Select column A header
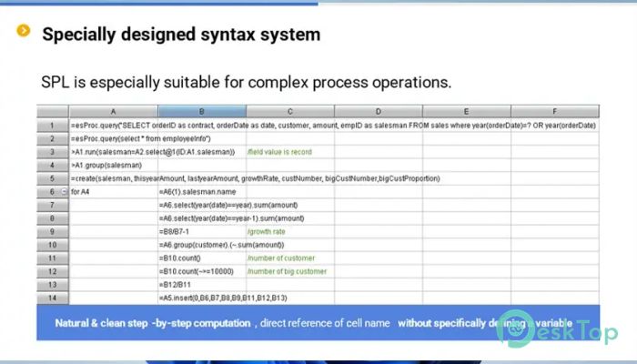 pyautogui.click(x=114, y=111)
